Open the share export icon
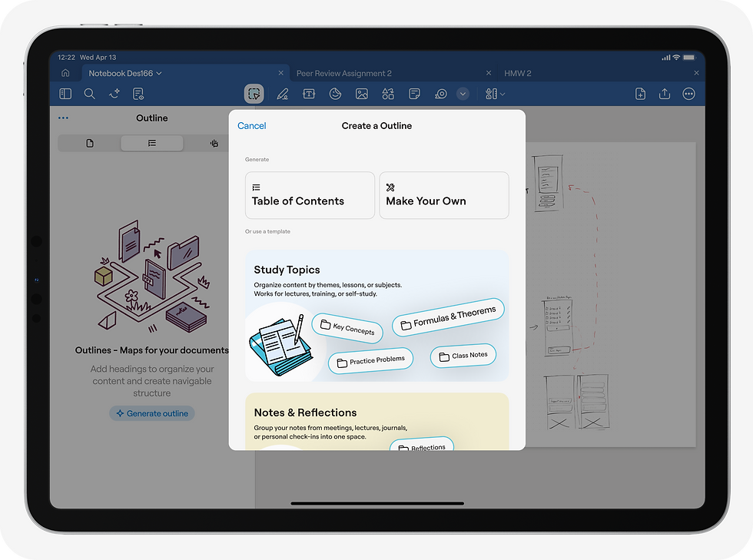 [665, 94]
